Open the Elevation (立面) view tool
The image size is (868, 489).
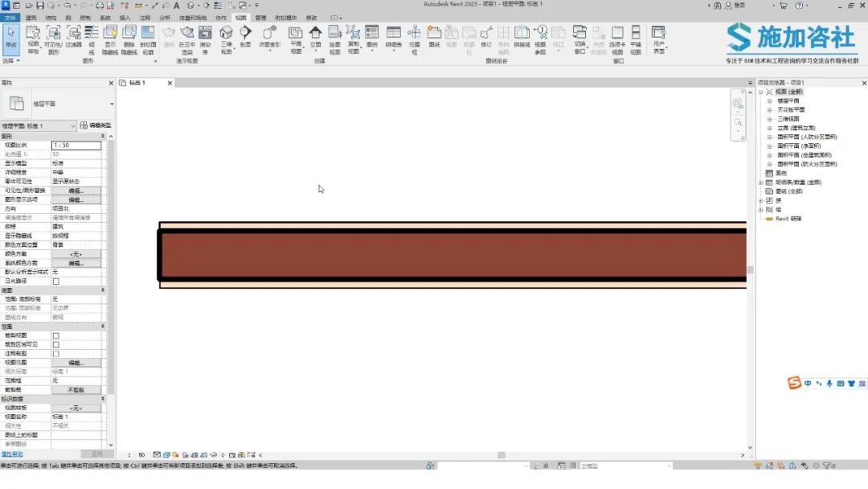315,37
